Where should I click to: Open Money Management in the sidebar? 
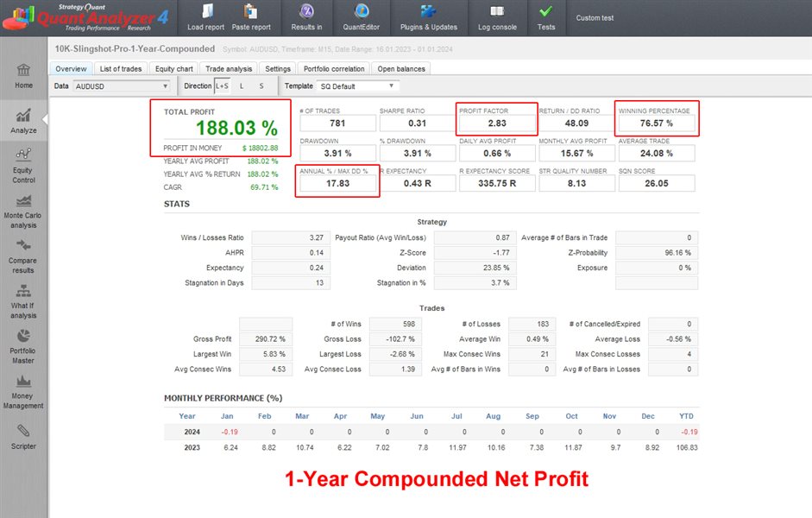pyautogui.click(x=23, y=392)
